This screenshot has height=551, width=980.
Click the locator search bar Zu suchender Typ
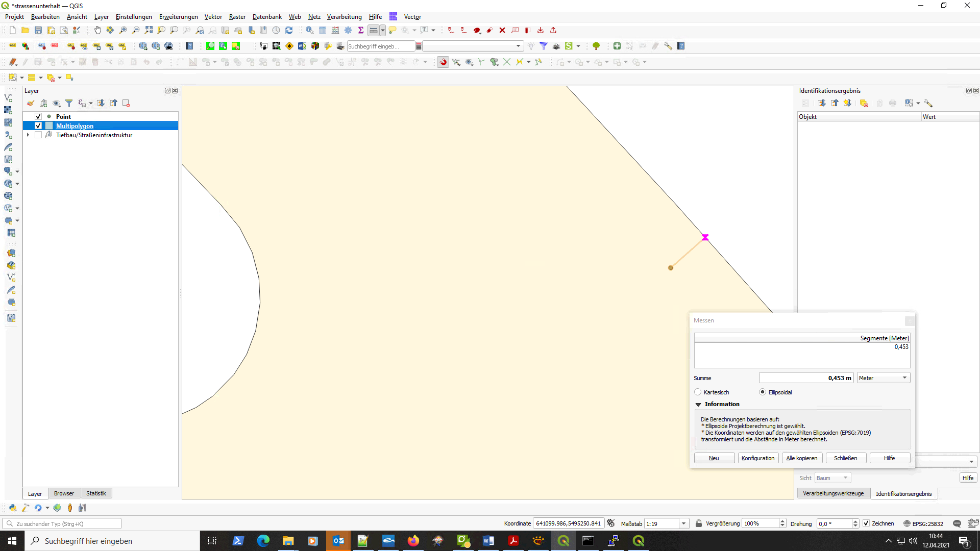(x=62, y=523)
